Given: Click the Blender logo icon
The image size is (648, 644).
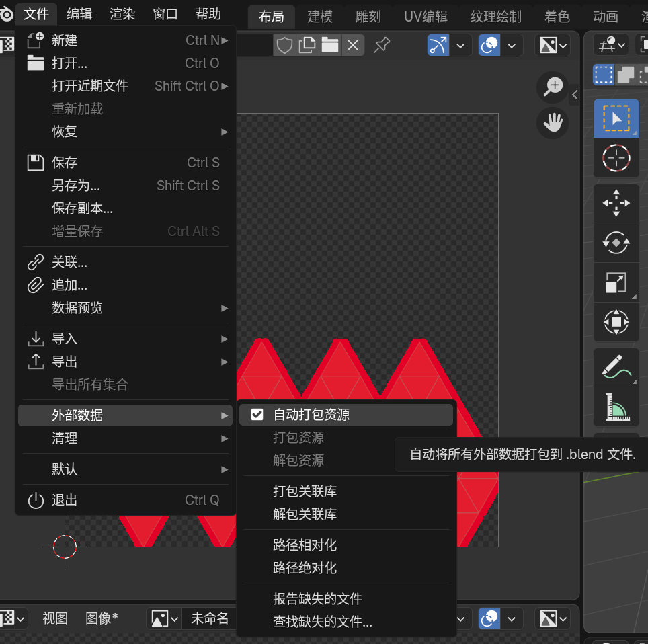Looking at the screenshot, I should 6,14.
